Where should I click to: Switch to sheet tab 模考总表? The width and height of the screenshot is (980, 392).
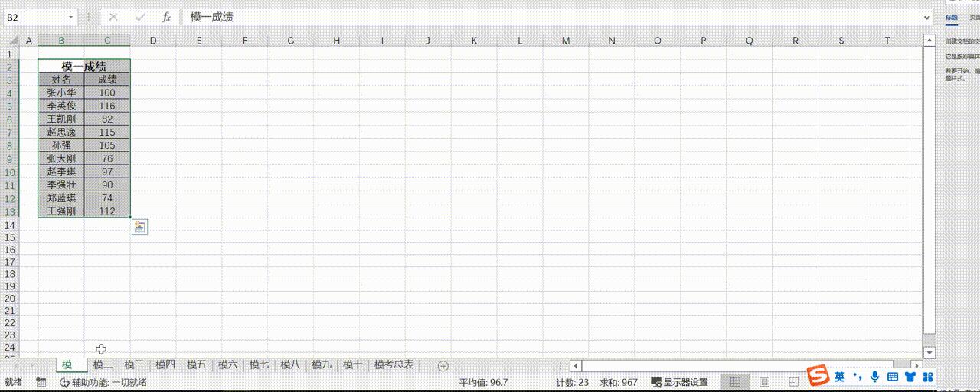coord(394,364)
